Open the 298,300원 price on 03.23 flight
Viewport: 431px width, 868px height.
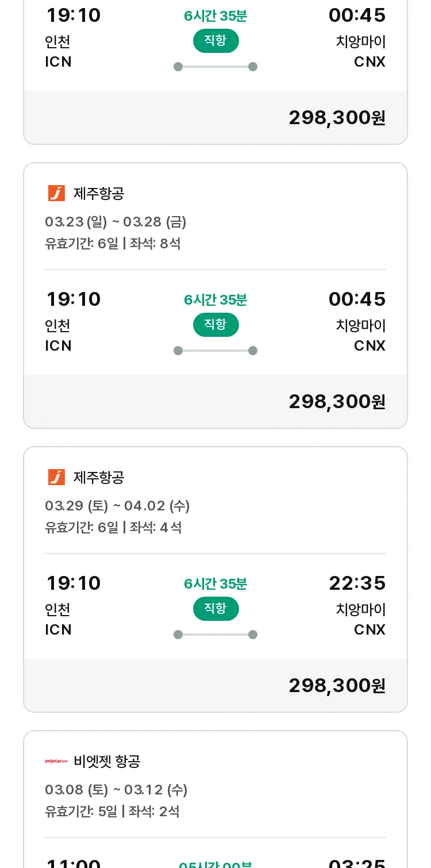coord(337,401)
